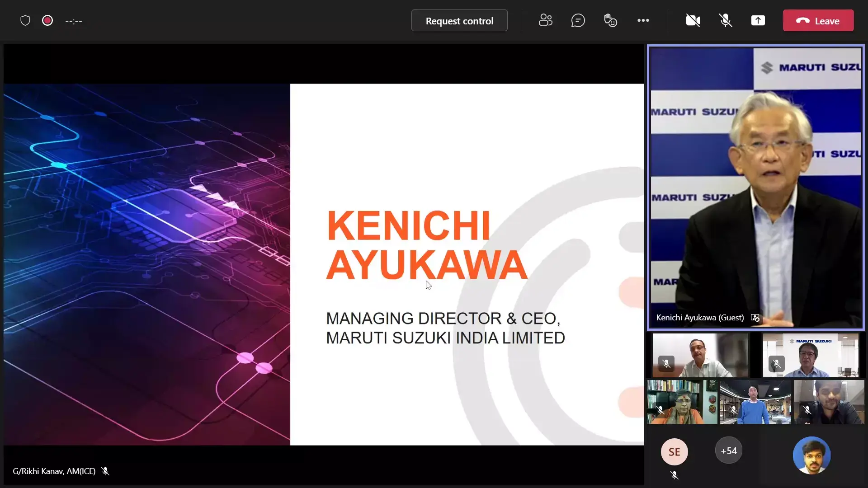The width and height of the screenshot is (868, 488).
Task: Select the man in blue sweater video tile
Action: (755, 402)
